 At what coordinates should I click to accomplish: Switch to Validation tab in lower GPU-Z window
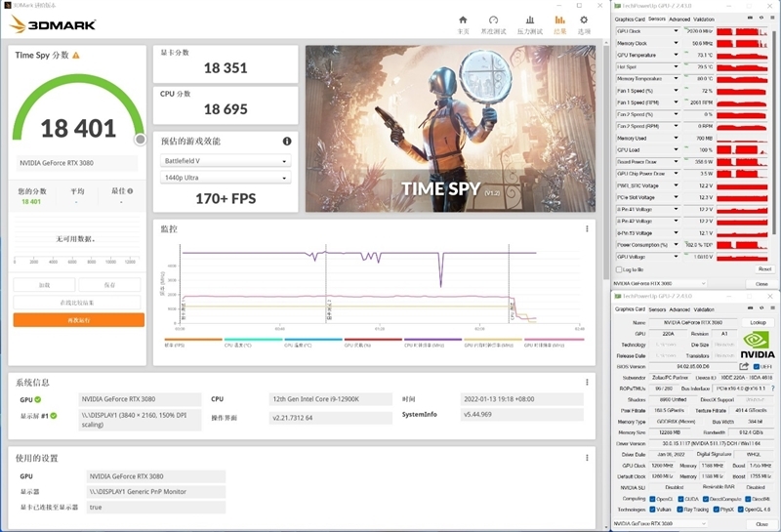(x=704, y=309)
